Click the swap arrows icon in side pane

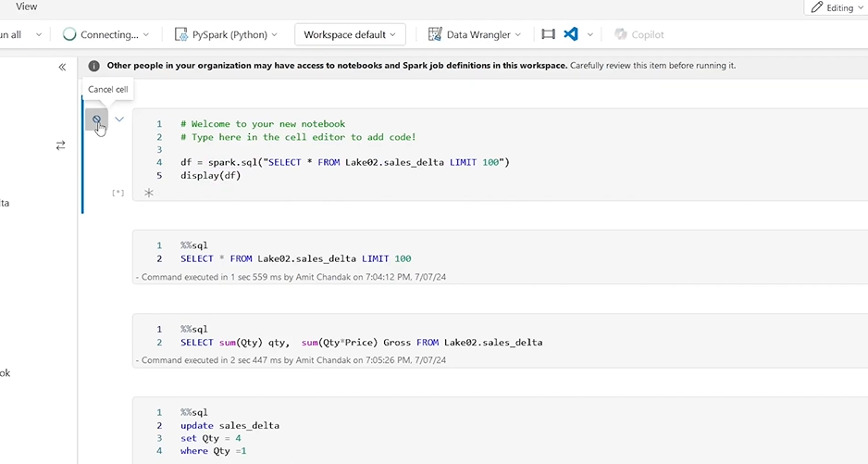pos(60,145)
